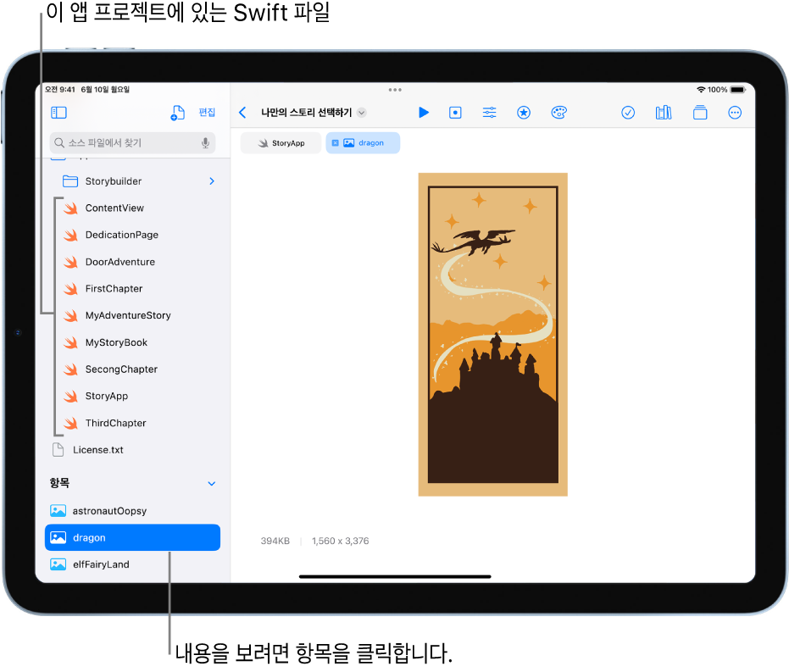The image size is (789, 672).
Task: Click the 항목 section header label
Action: (x=59, y=483)
